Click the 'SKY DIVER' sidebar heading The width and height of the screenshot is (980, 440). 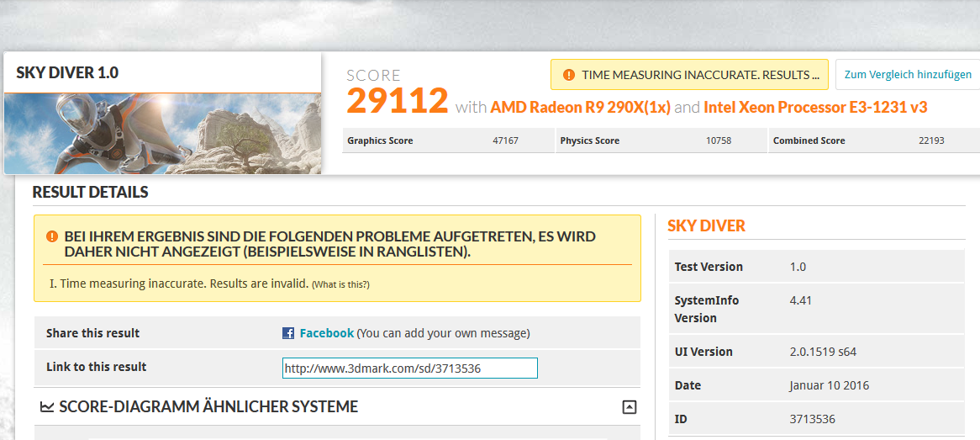pos(706,226)
